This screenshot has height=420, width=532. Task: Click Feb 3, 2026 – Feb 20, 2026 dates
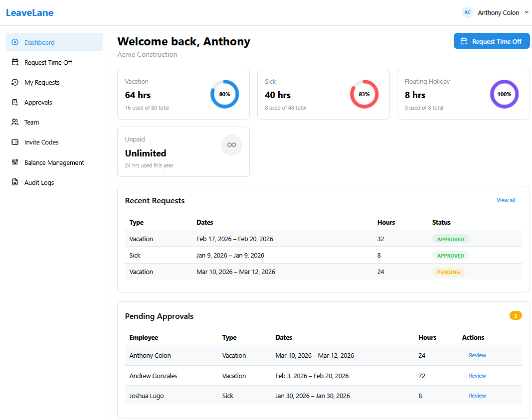point(312,376)
